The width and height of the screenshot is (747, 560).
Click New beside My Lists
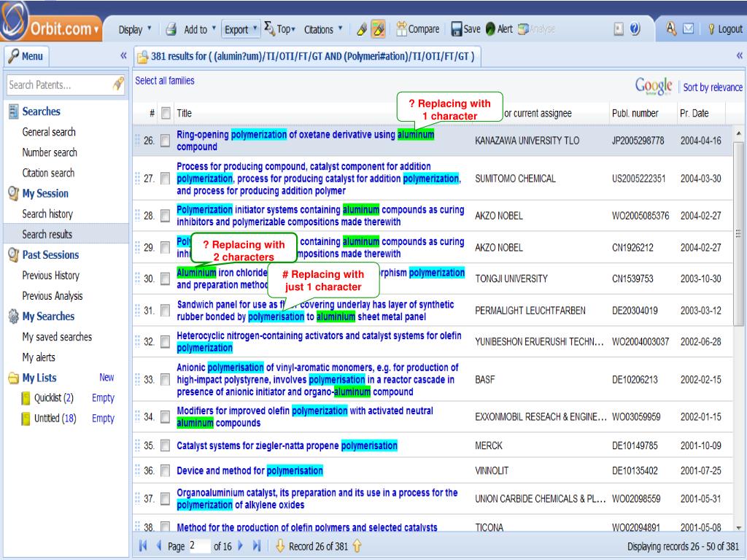pos(107,377)
